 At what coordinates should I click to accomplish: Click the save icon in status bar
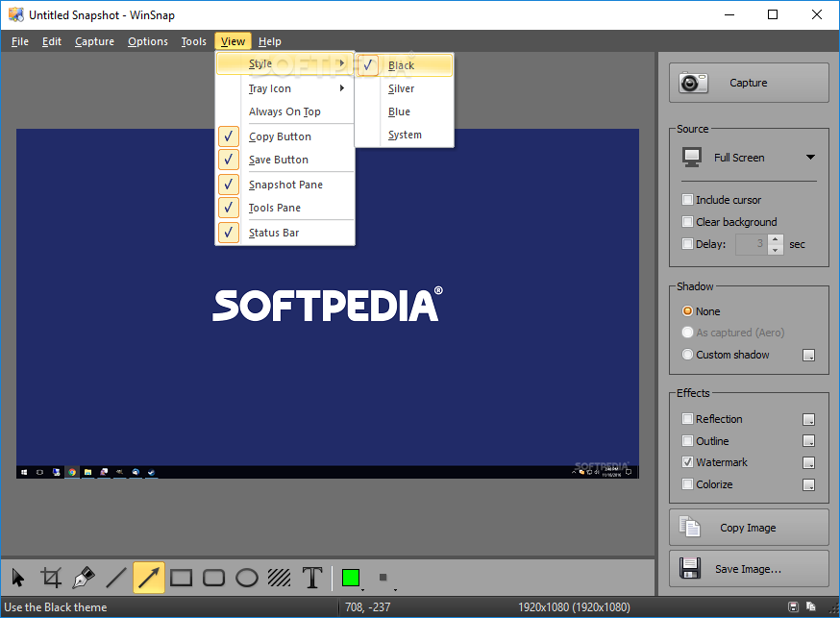794,606
